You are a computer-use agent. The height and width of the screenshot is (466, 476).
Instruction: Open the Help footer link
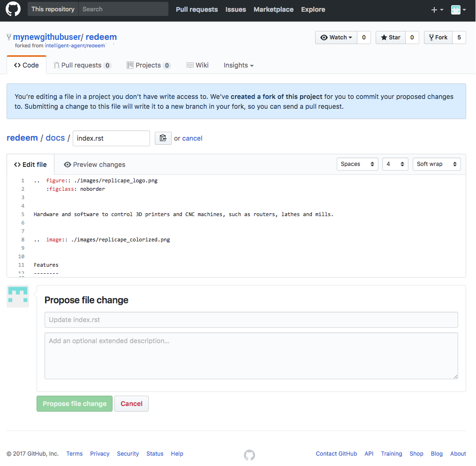[x=177, y=453]
